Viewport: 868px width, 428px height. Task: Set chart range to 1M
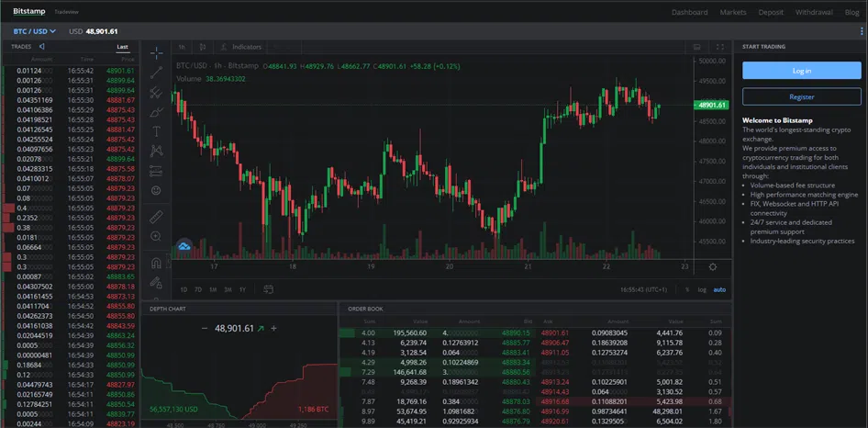(213, 289)
